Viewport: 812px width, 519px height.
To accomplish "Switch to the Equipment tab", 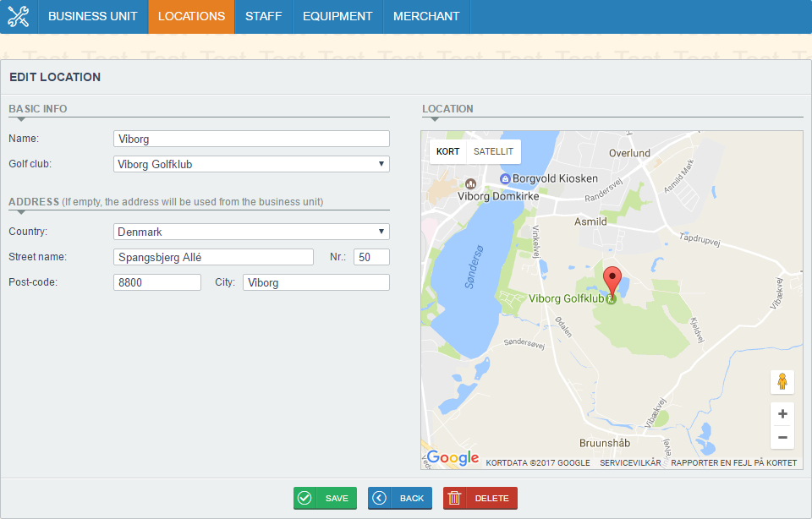I will click(x=337, y=16).
